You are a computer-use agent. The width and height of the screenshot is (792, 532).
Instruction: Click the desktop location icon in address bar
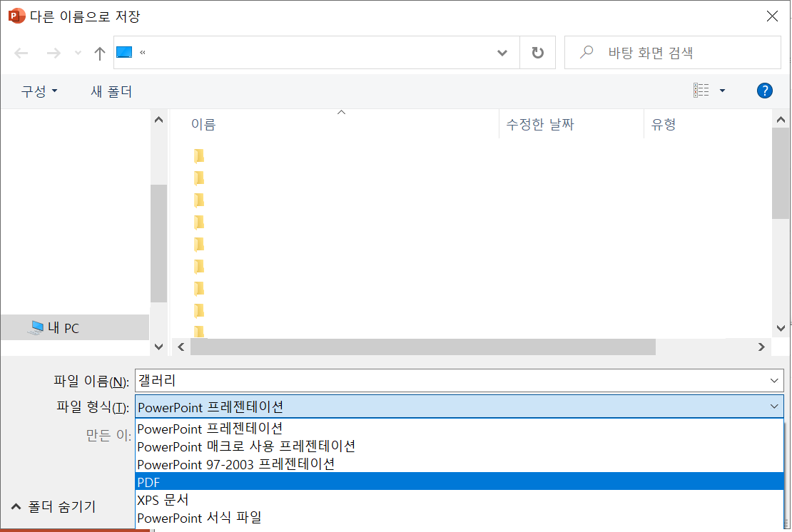click(124, 52)
